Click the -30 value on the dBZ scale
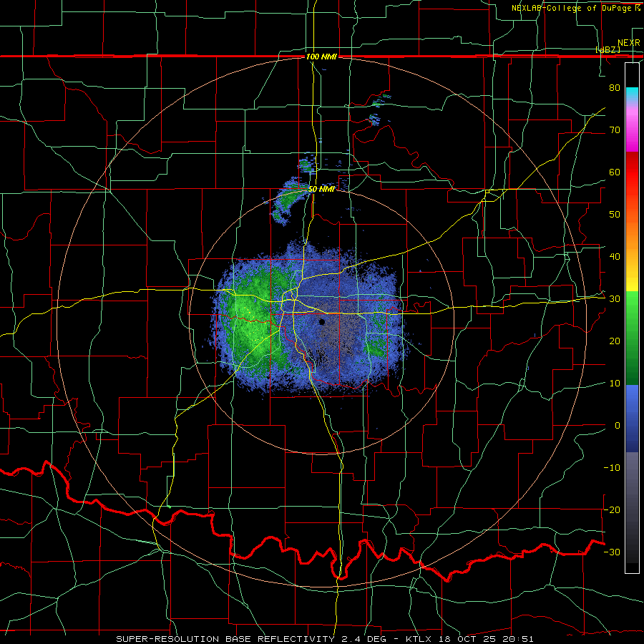The image size is (644, 644). coord(612,552)
